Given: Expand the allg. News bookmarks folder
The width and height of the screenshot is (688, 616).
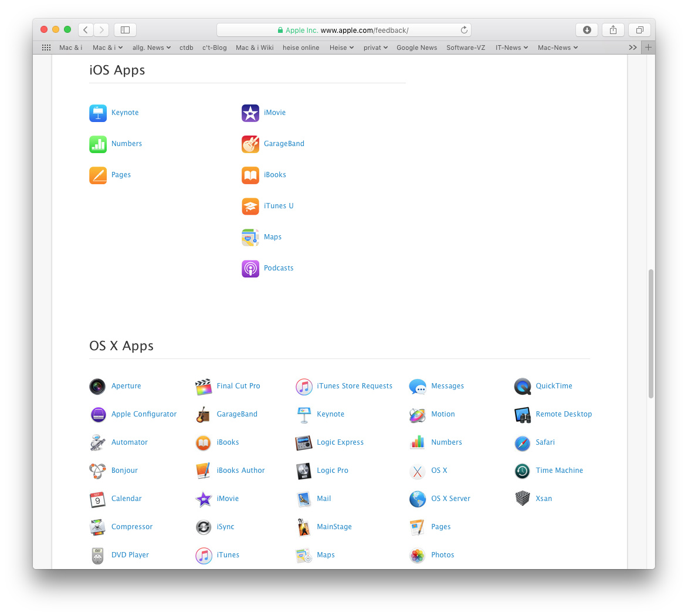Looking at the screenshot, I should click(151, 48).
